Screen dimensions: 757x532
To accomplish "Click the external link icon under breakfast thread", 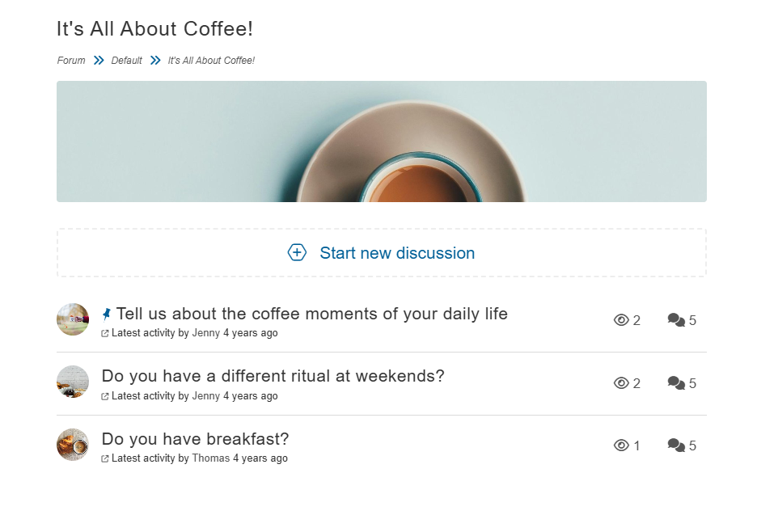I will (105, 458).
